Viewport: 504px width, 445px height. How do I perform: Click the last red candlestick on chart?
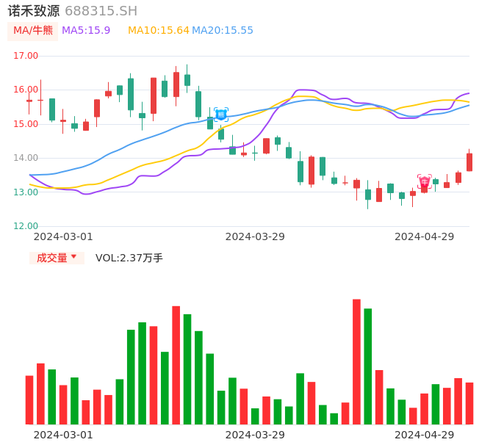469,162
